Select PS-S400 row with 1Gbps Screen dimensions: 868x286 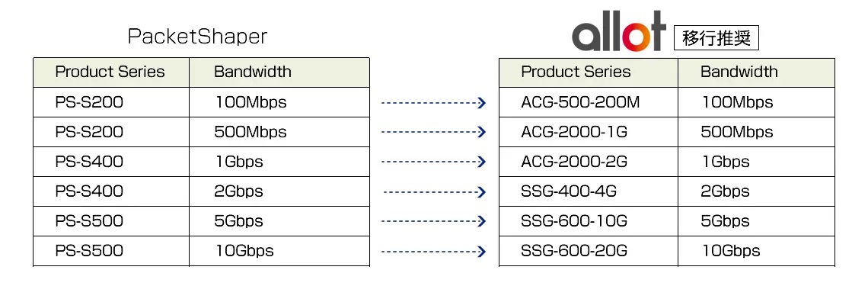pyautogui.click(x=202, y=162)
